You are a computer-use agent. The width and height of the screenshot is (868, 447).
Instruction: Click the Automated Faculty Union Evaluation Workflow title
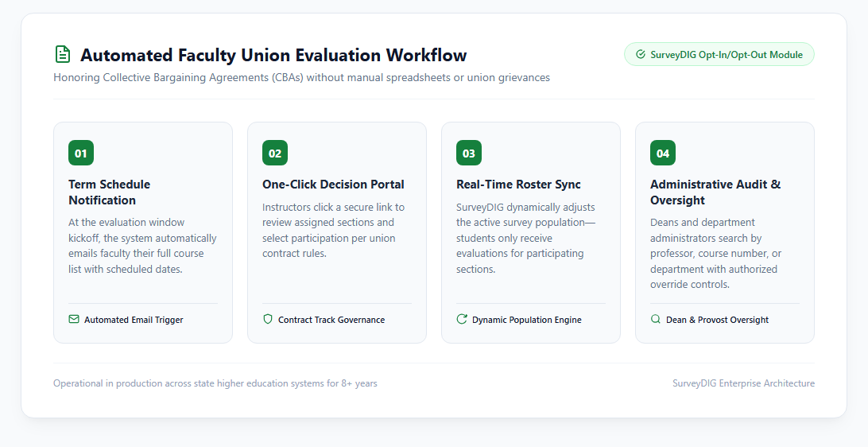point(273,55)
